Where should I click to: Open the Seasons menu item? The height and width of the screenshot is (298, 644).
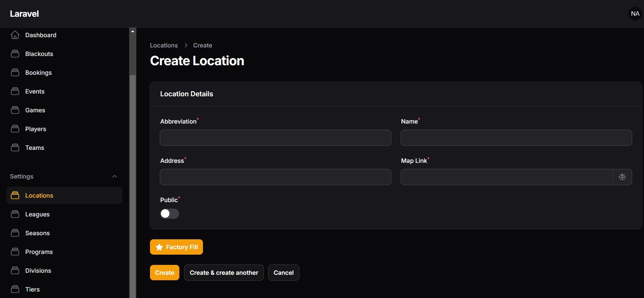click(37, 233)
